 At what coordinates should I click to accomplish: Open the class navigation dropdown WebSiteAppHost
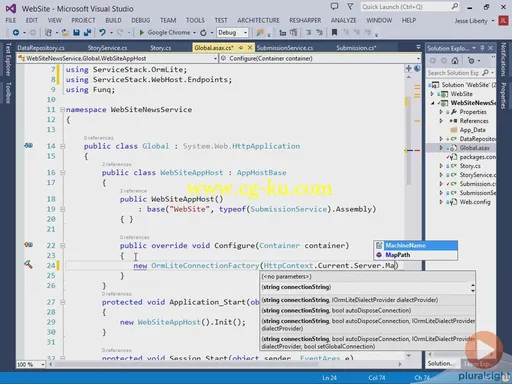pos(215,59)
